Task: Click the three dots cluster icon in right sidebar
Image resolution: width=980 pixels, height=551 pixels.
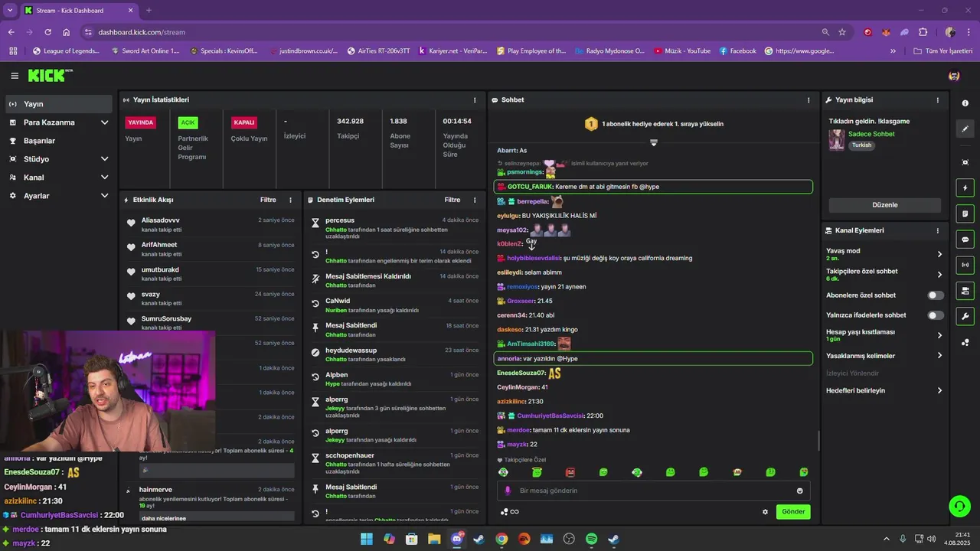Action: pos(965,342)
